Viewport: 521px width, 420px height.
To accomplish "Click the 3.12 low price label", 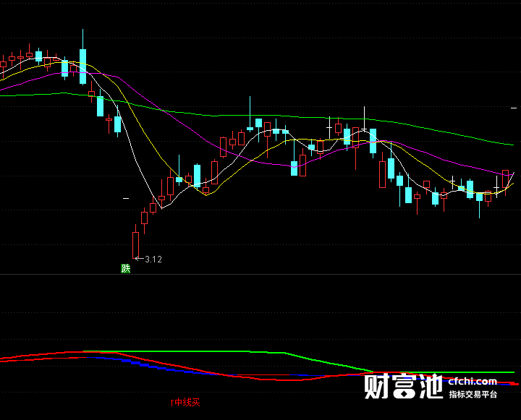I will click(x=153, y=260).
